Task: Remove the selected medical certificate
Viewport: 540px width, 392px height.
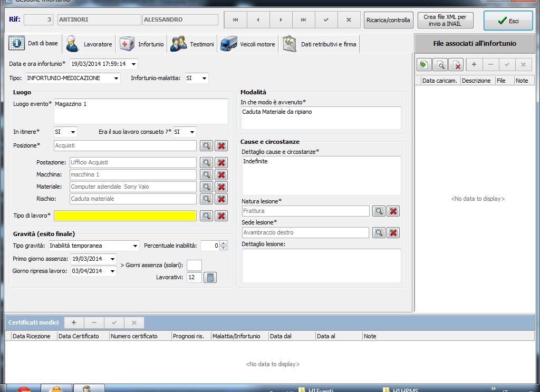Action: pos(94,322)
